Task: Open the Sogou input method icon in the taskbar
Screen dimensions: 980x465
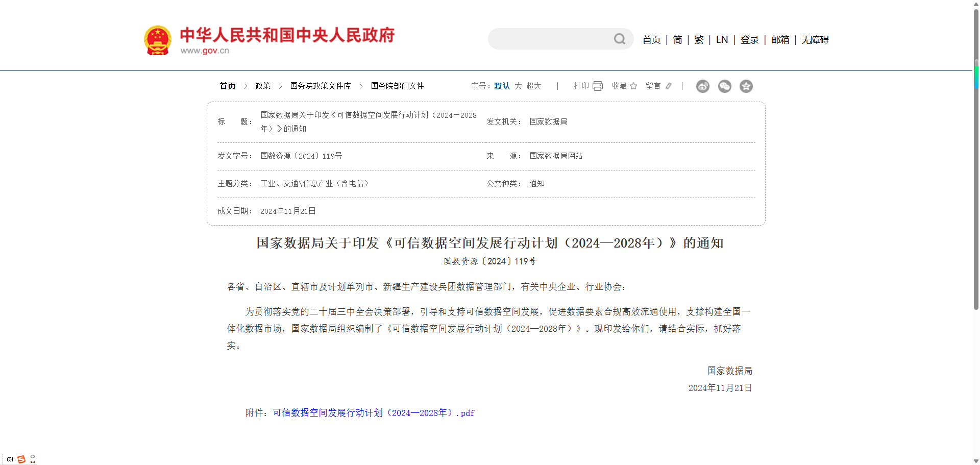Action: pos(21,459)
